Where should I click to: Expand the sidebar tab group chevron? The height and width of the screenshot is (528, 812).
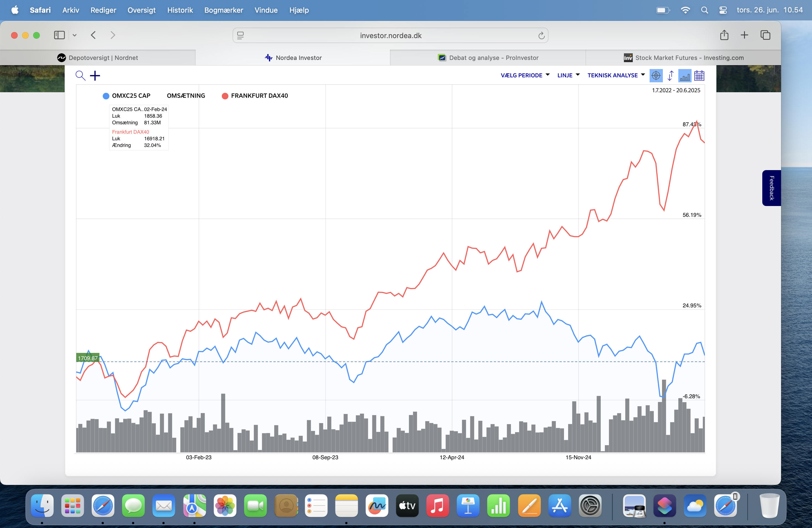point(74,35)
